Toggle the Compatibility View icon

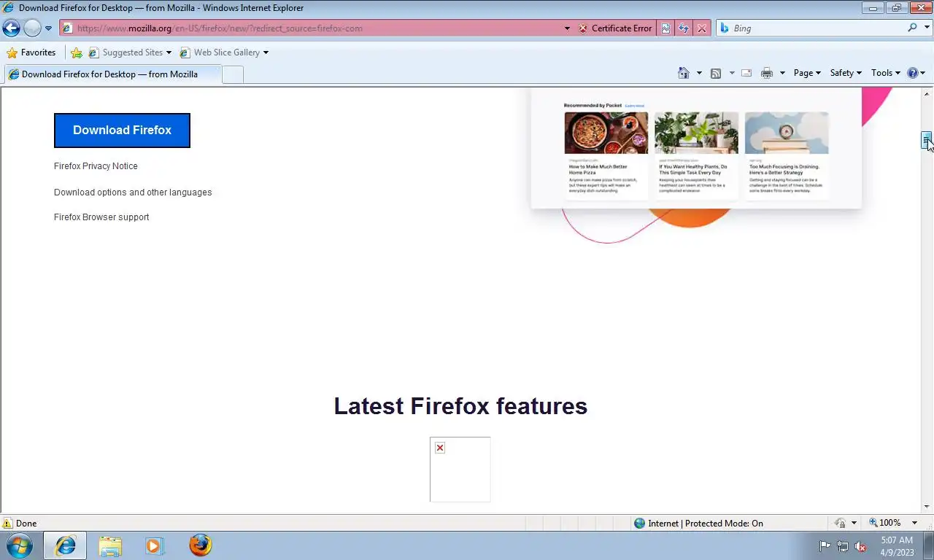tap(665, 28)
